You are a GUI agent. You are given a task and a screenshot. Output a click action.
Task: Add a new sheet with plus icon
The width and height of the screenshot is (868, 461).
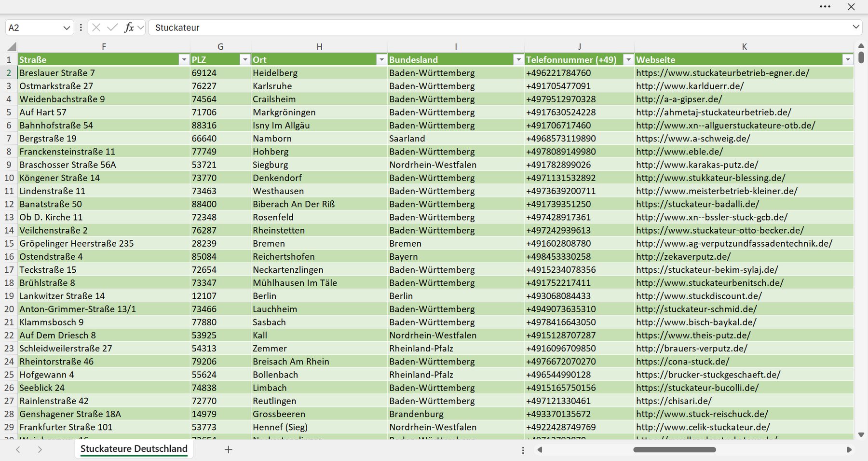(229, 449)
